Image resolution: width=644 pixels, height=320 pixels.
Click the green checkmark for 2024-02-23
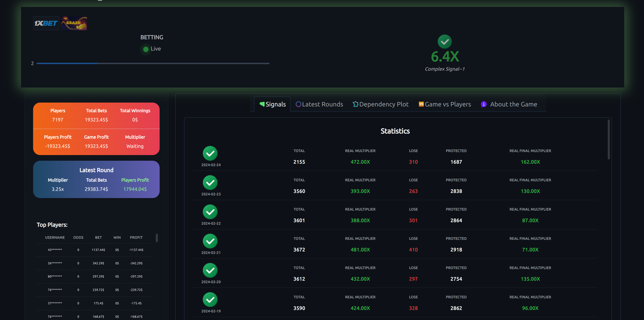click(210, 183)
